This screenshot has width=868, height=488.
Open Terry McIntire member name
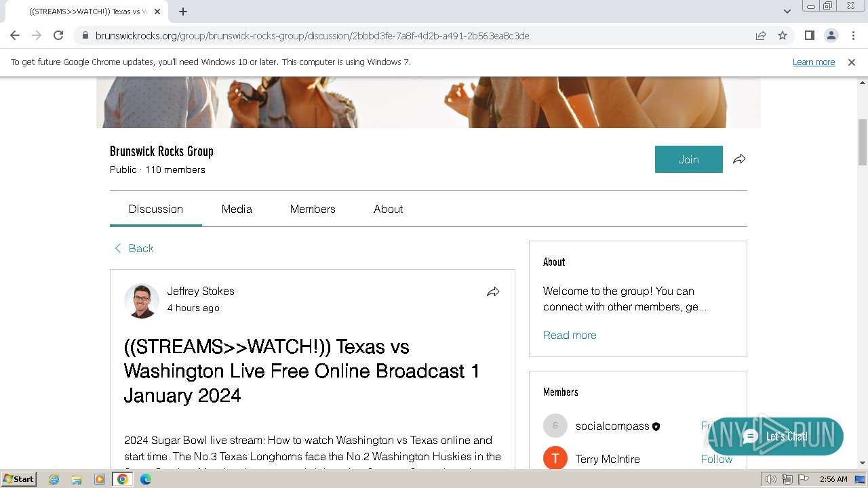pos(608,459)
